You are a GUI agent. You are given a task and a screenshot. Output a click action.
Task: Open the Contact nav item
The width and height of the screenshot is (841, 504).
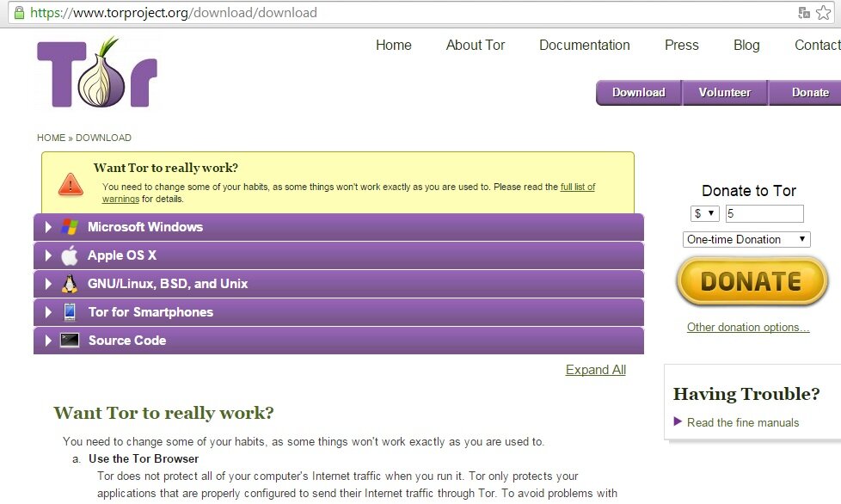818,45
